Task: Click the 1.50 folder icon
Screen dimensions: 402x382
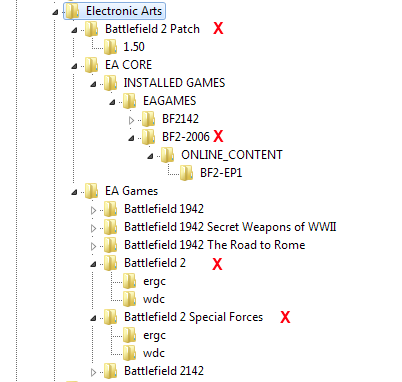Action: click(111, 47)
